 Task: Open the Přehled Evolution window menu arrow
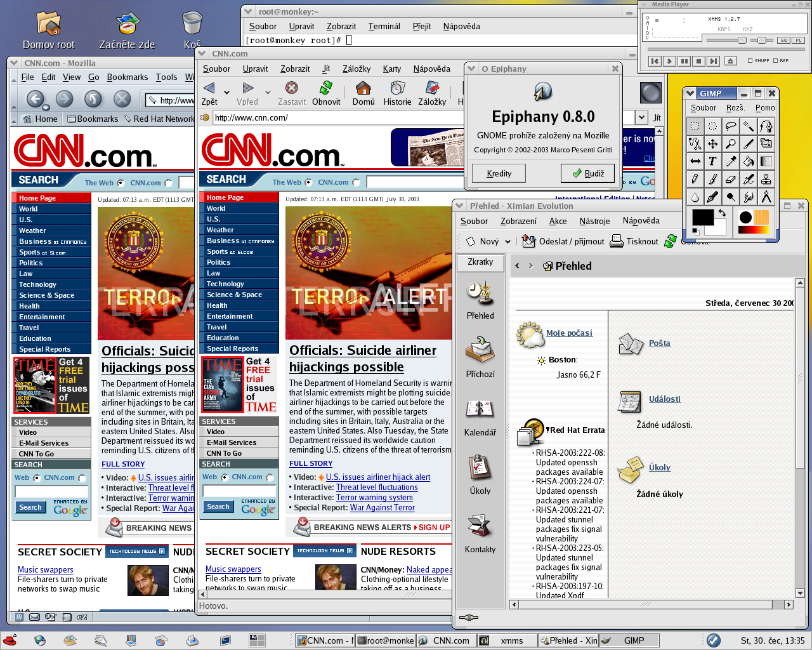click(x=459, y=206)
